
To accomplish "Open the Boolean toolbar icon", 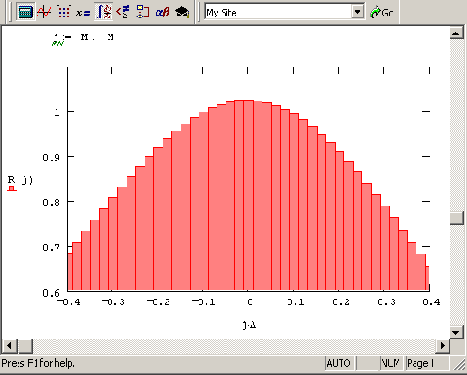I will [x=123, y=12].
